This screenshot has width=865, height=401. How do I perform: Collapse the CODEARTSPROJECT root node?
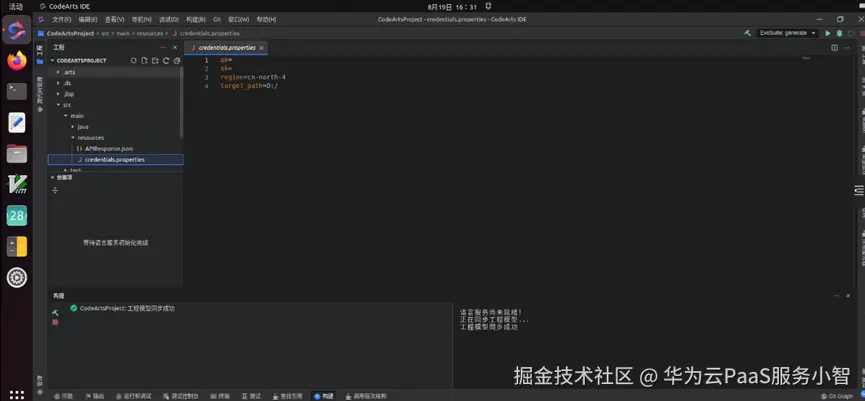52,61
